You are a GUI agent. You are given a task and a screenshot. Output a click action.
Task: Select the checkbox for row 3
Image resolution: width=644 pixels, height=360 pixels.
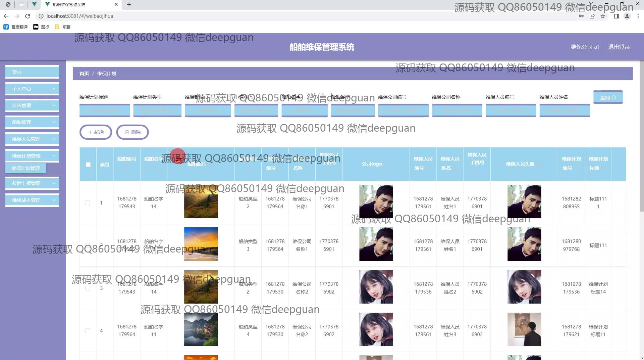tap(88, 288)
